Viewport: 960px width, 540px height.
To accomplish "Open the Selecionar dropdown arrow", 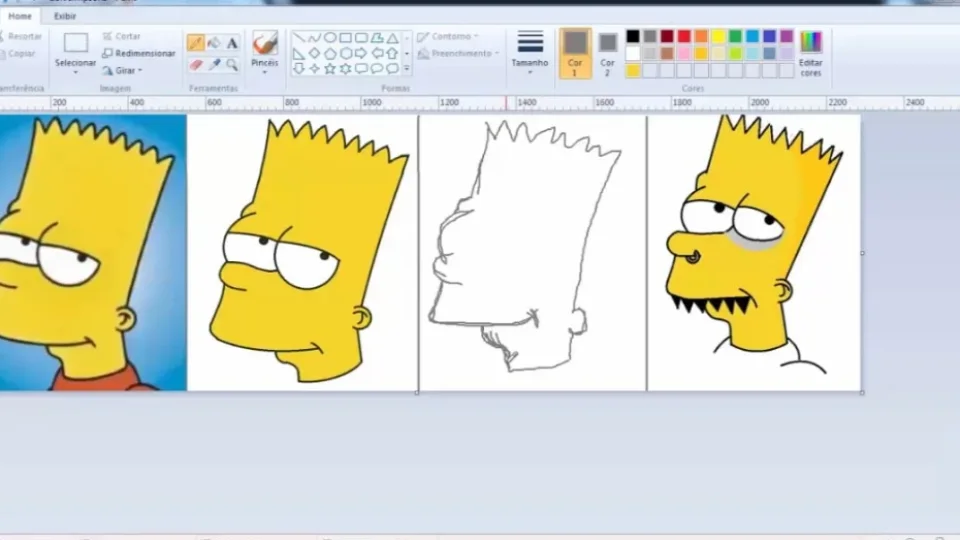I will 75,72.
